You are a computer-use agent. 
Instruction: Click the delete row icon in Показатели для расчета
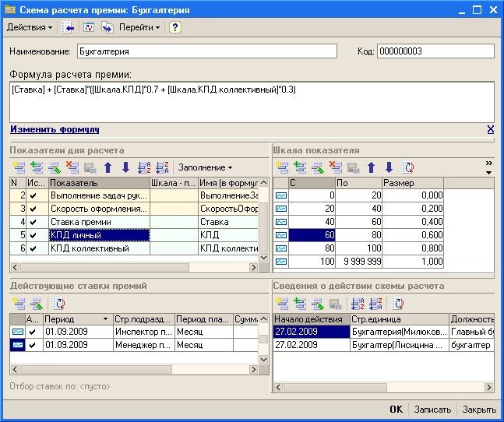coord(72,167)
